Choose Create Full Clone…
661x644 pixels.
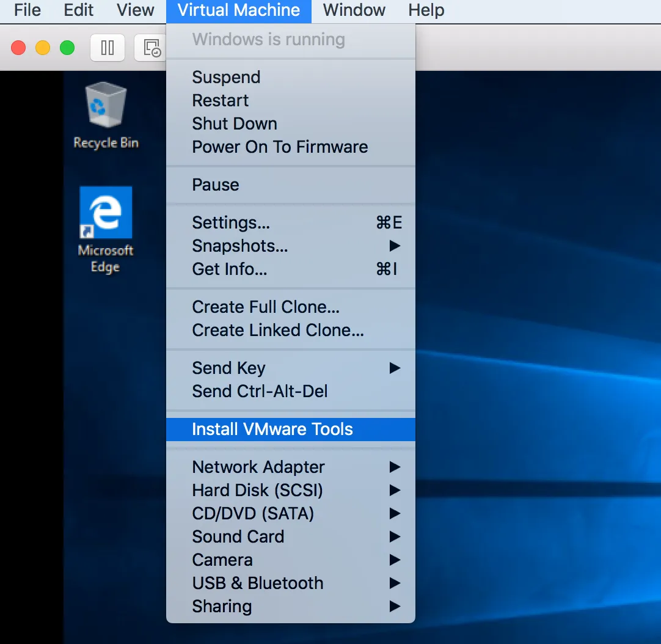291,307
